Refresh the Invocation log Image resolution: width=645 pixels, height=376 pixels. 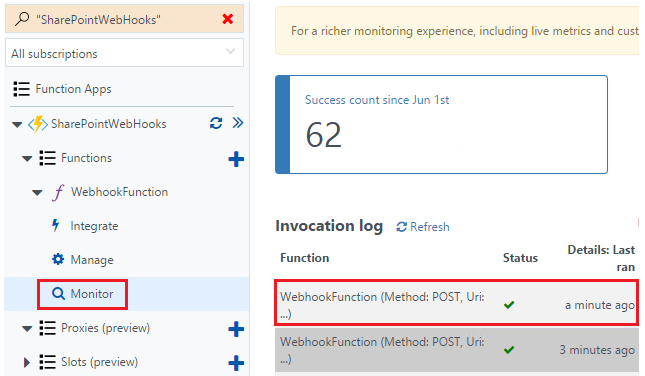coord(423,227)
